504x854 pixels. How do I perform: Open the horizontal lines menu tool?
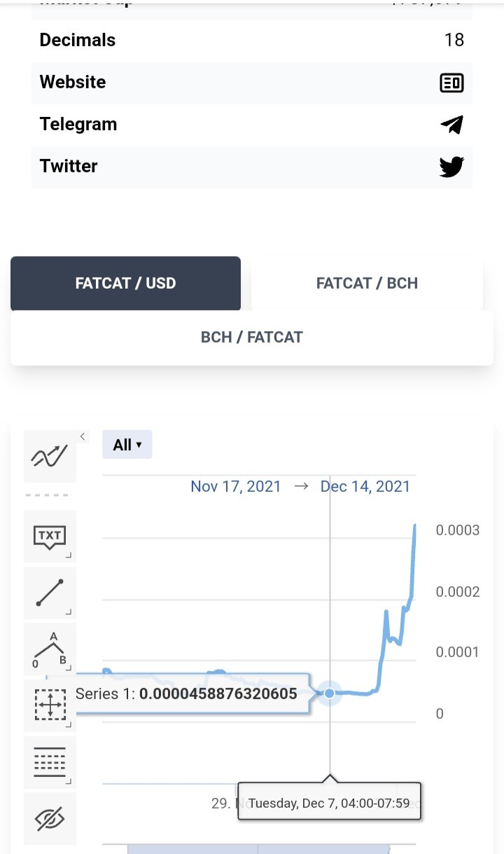coord(50,762)
